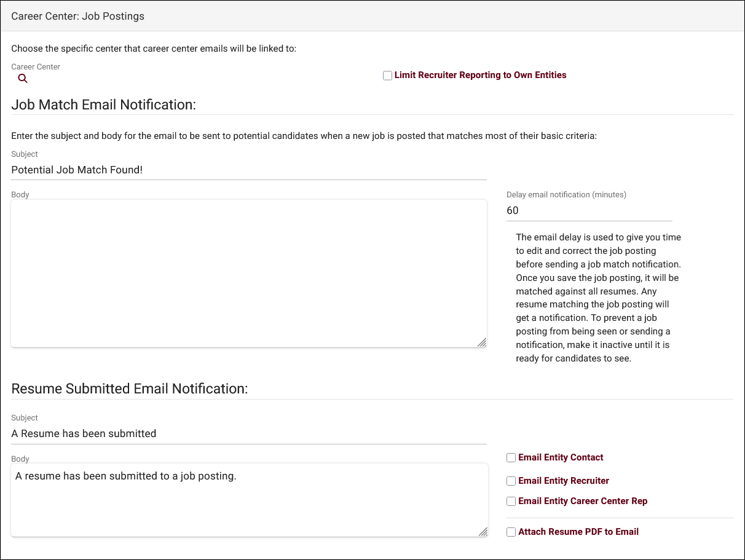Click the Resume Submitted body resize handle
This screenshot has height=560, width=745.
click(483, 532)
